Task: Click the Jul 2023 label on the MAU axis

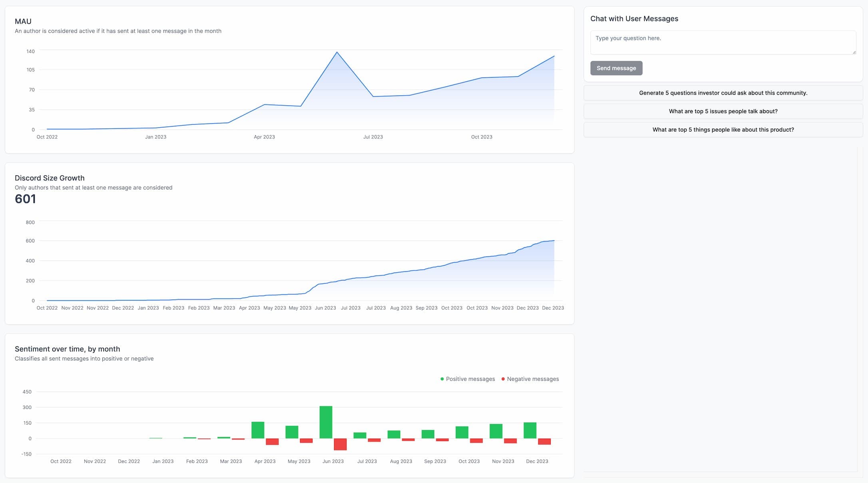Action: pos(373,137)
